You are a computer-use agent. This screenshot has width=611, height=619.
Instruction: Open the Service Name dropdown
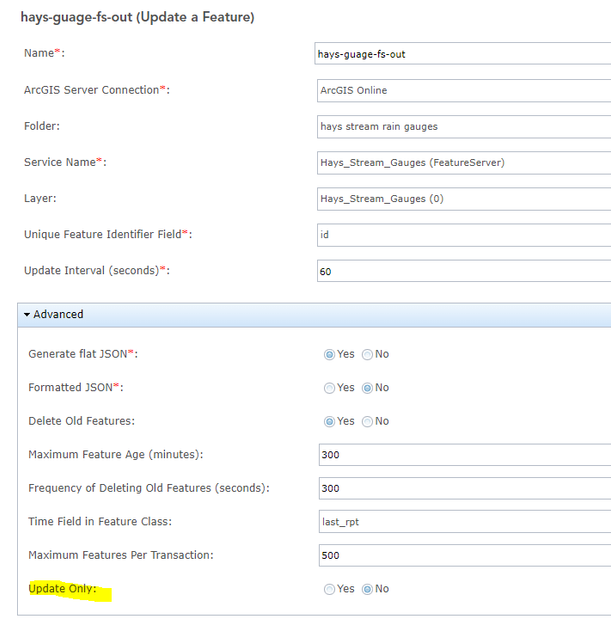click(x=462, y=162)
